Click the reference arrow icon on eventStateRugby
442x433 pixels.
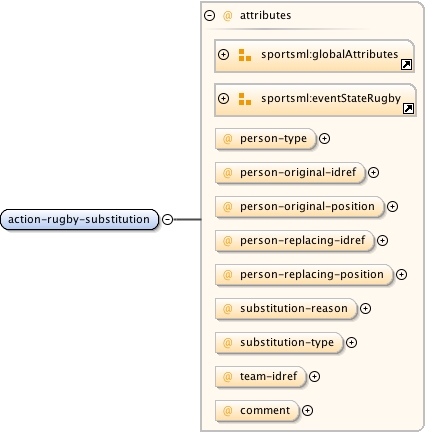pos(408,108)
